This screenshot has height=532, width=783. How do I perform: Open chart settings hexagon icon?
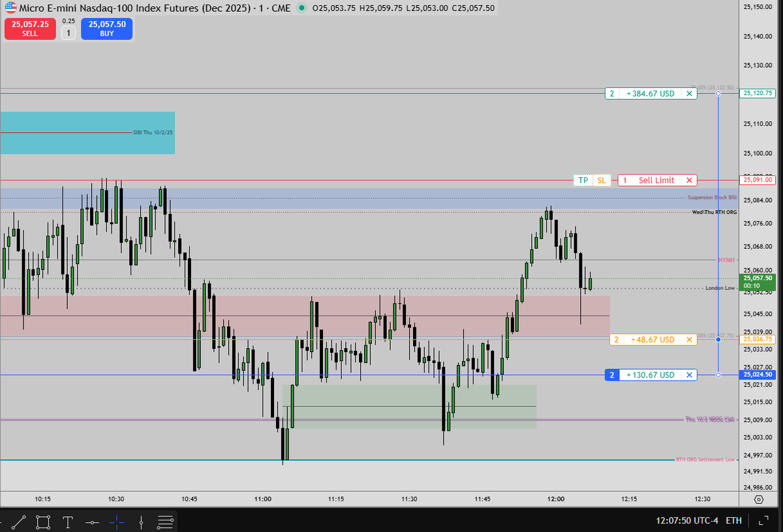[759, 499]
